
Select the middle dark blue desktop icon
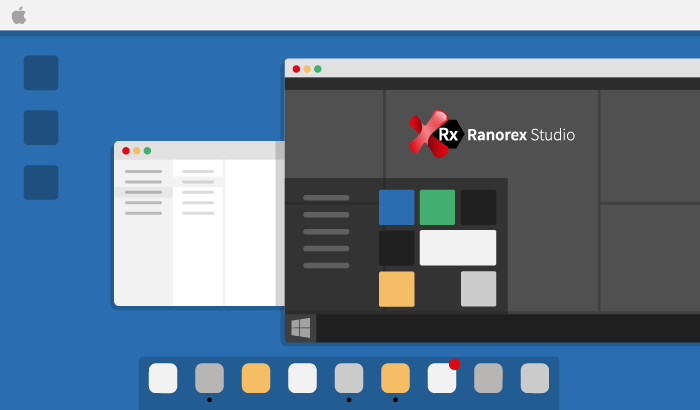click(x=41, y=128)
